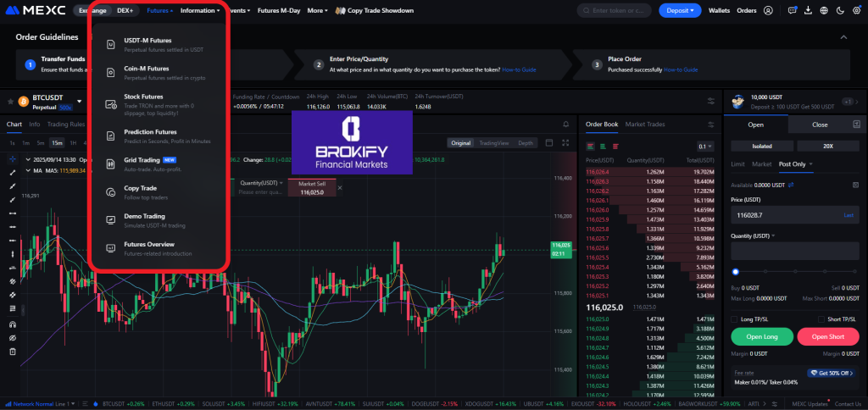Image resolution: width=868 pixels, height=410 pixels.
Task: Collapse the Order Guidelines panel chevron
Action: pos(843,37)
